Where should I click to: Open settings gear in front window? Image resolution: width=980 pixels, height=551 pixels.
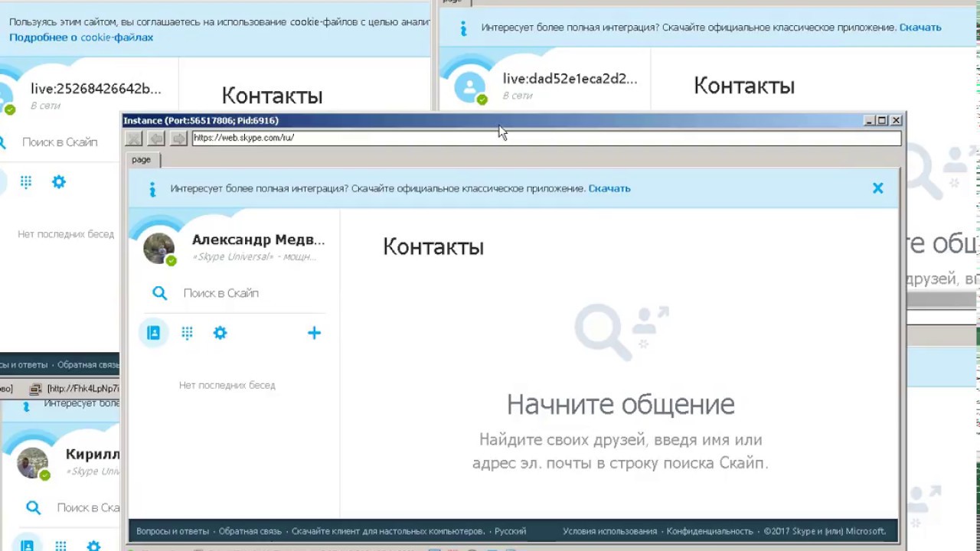(220, 333)
